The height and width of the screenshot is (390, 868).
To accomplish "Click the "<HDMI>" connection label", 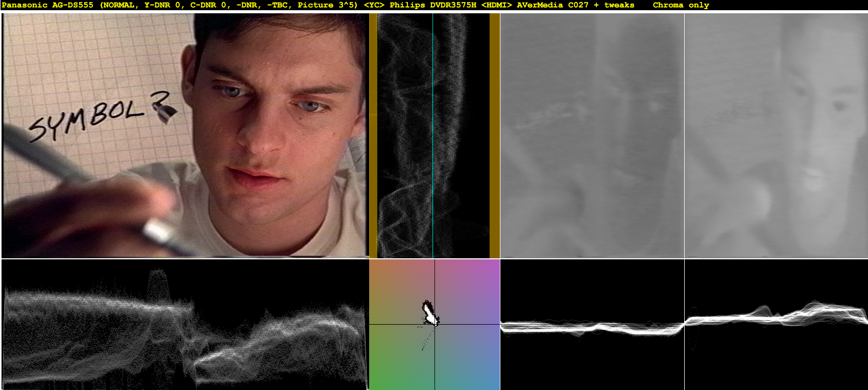I will (x=496, y=5).
